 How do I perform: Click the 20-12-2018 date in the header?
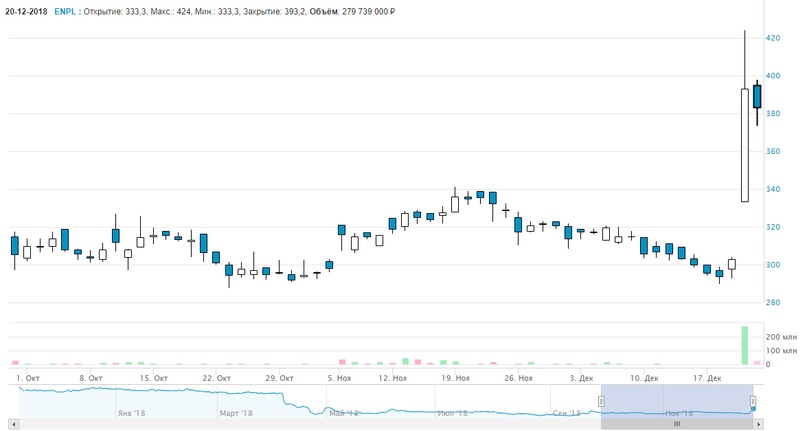26,11
